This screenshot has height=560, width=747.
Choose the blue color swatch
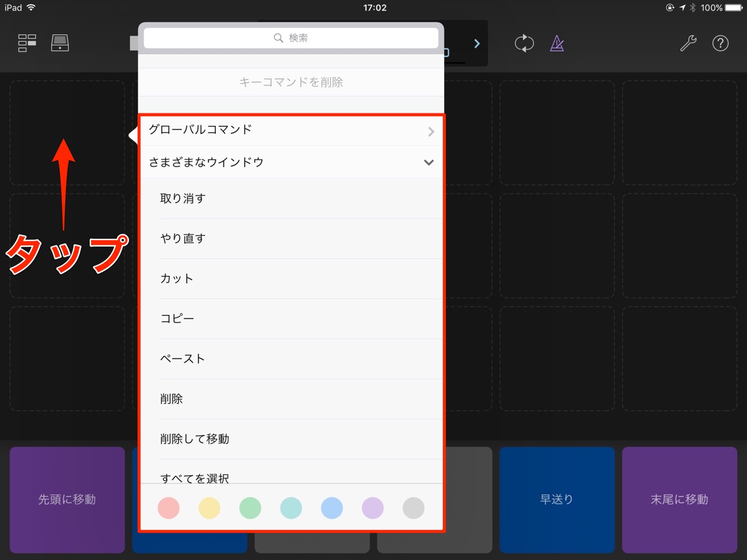pyautogui.click(x=332, y=508)
